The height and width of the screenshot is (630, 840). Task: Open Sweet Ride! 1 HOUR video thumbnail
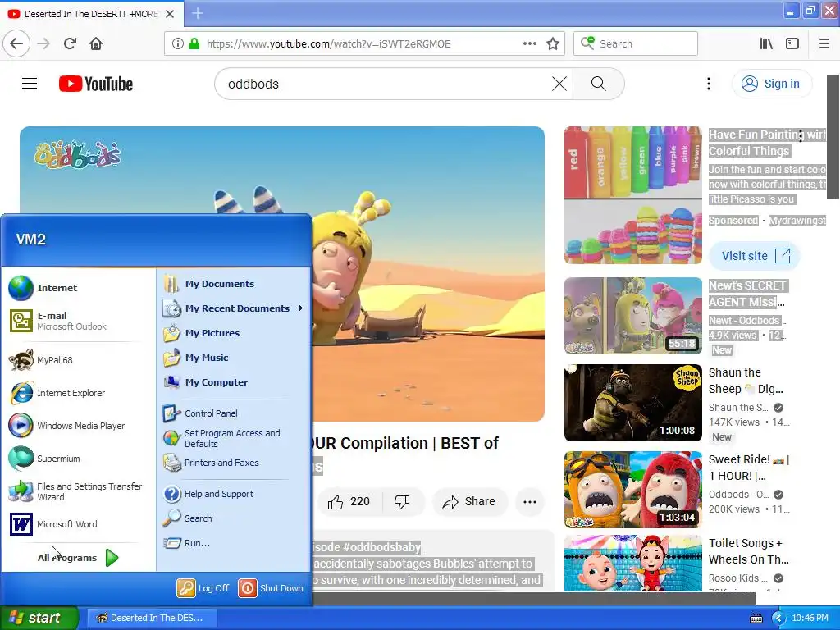633,490
